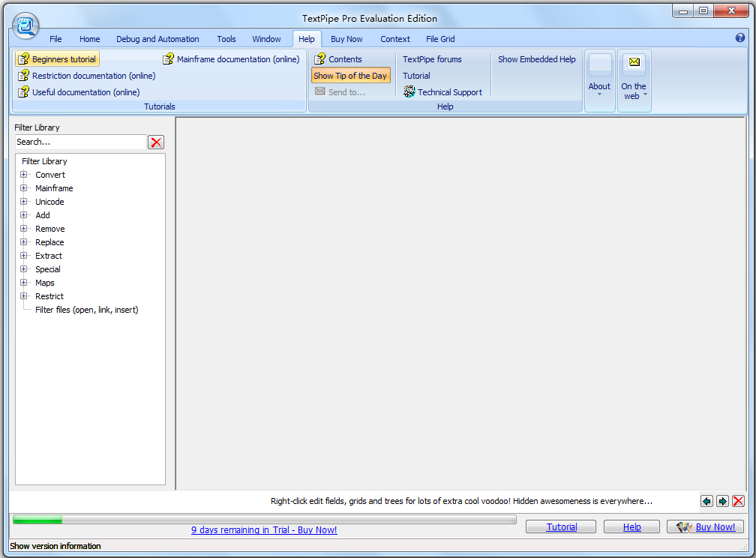Click Show Tip of the Day
The image size is (756, 558).
[x=350, y=76]
